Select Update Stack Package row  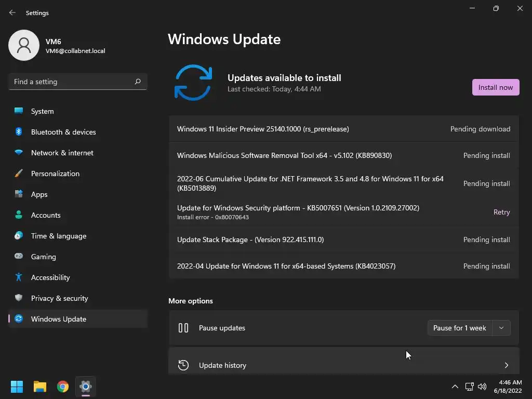pyautogui.click(x=344, y=240)
